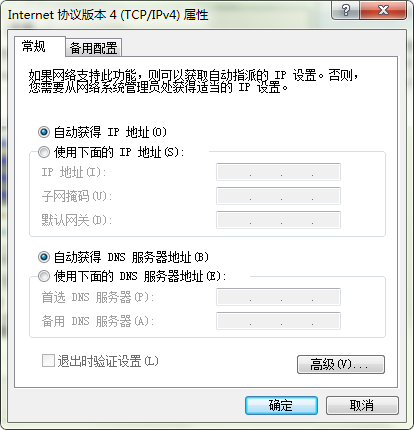The width and height of the screenshot is (414, 430).
Task: Select 使用下面的 DNS 服务器地址 option
Action: point(44,276)
